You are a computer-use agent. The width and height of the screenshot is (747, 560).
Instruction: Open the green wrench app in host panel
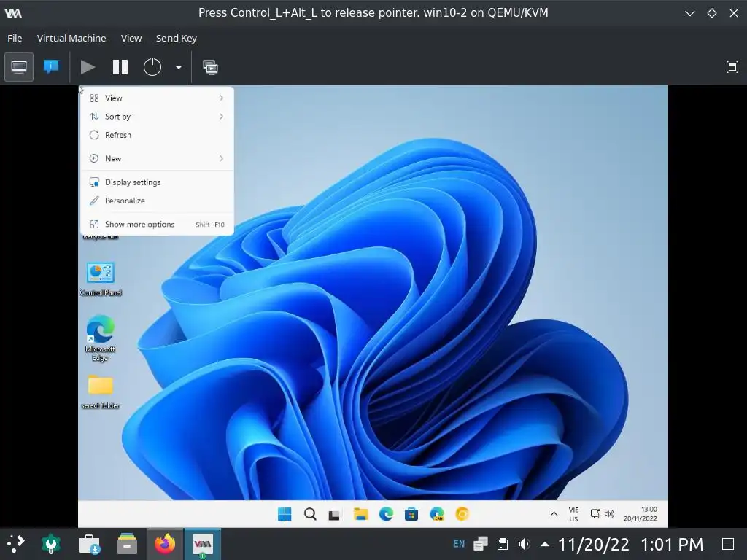51,544
